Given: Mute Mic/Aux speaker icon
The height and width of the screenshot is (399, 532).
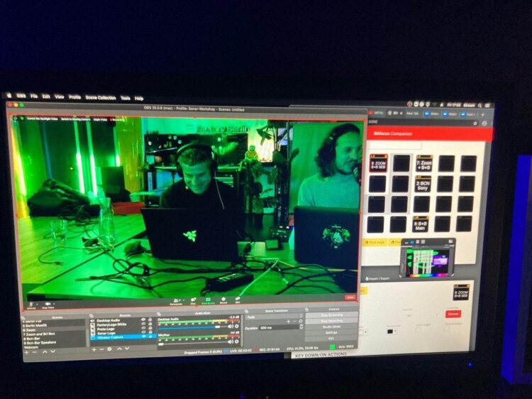Looking at the screenshot, I should [x=231, y=341].
